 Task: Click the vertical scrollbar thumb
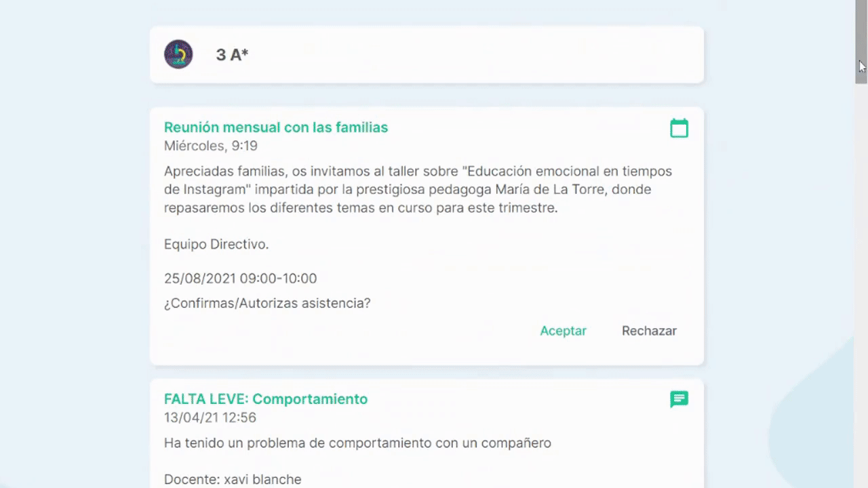pyautogui.click(x=861, y=41)
